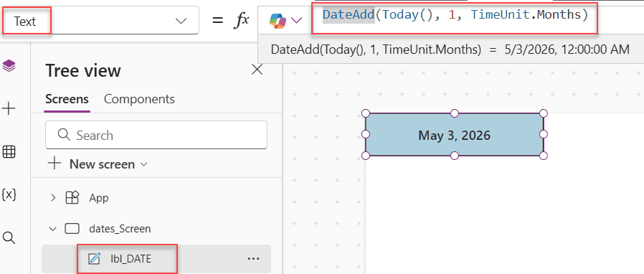Click the top-center resize handle of label
Viewport: 644px width, 274px height.
(x=454, y=113)
